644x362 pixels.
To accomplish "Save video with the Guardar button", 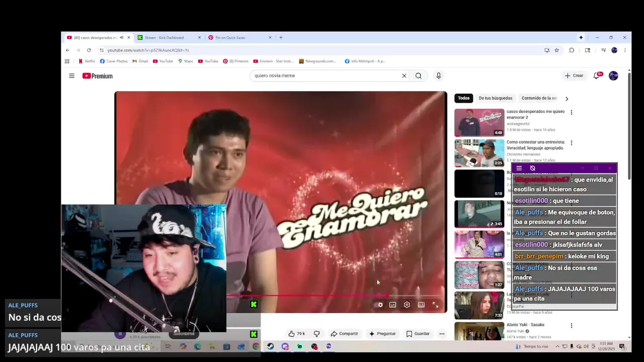I will 418,334.
